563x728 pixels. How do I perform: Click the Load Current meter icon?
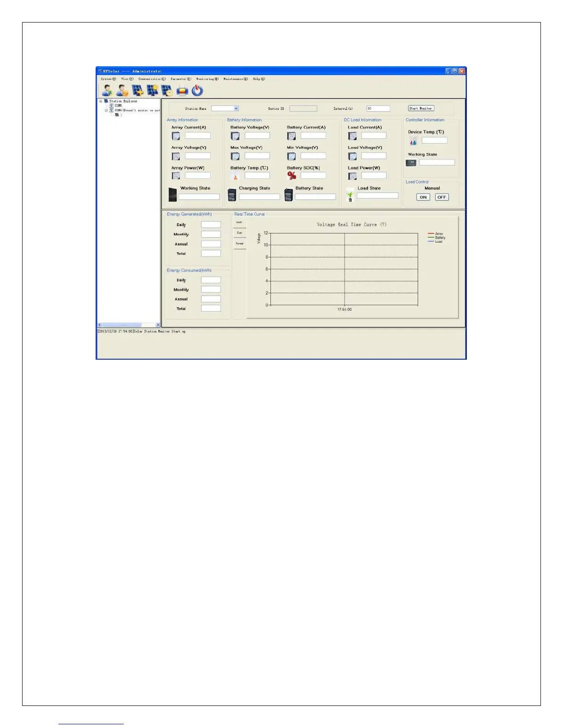pyautogui.click(x=352, y=136)
